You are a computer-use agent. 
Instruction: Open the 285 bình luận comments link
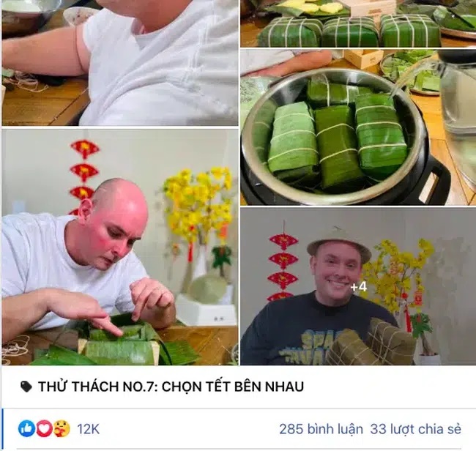tap(321, 429)
